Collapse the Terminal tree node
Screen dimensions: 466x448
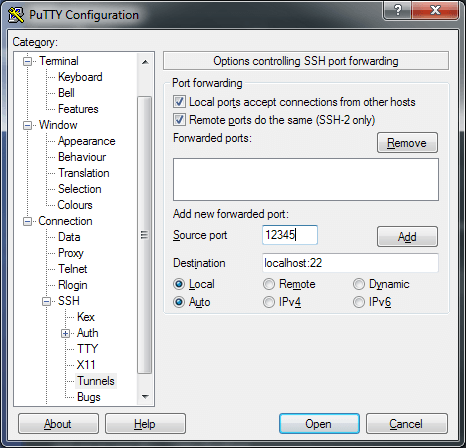pyautogui.click(x=27, y=62)
